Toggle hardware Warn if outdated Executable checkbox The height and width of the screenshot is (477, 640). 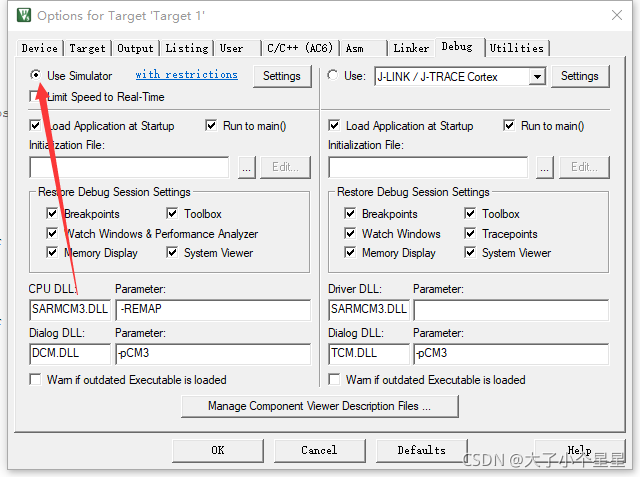(334, 379)
